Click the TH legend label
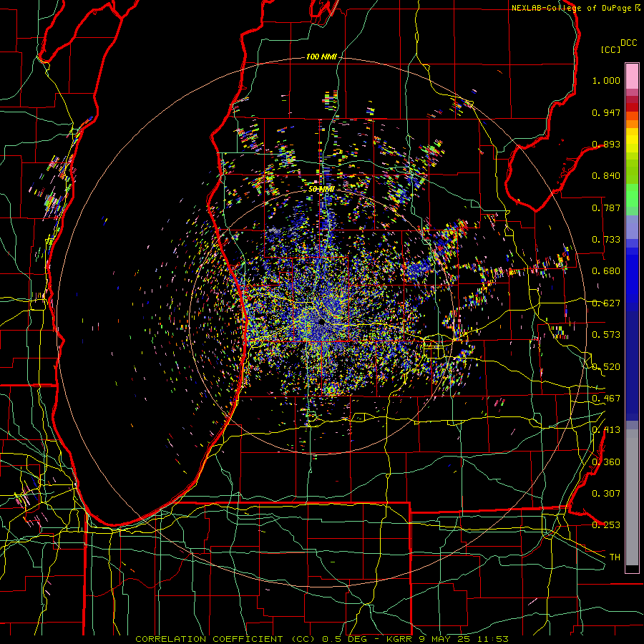The width and height of the screenshot is (644, 644). pos(615,557)
